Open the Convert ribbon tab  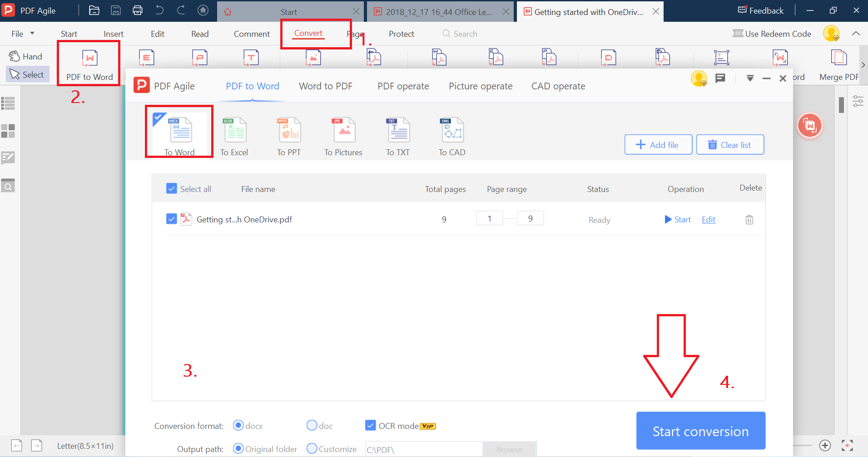[x=308, y=33]
